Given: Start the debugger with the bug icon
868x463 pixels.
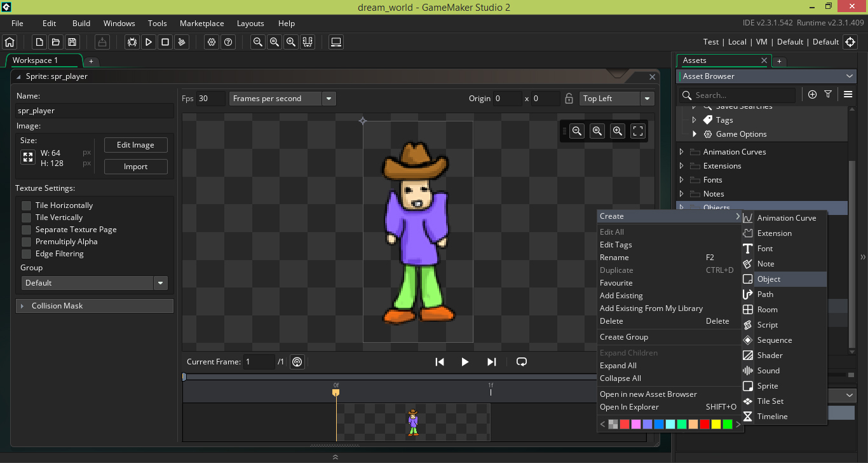Looking at the screenshot, I should click(132, 42).
